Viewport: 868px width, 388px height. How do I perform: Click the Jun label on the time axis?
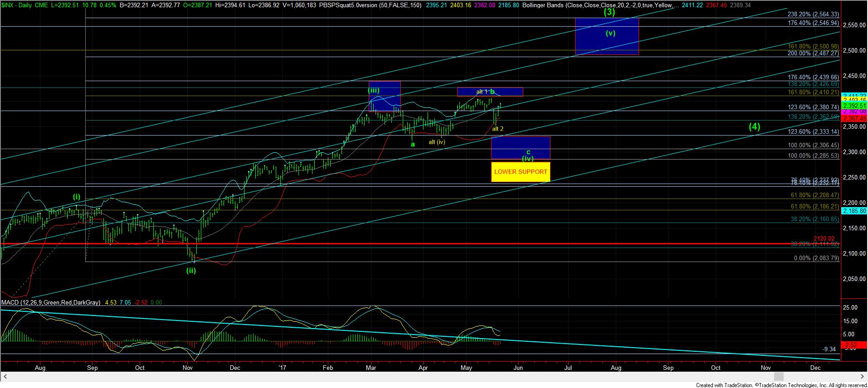coord(518,368)
